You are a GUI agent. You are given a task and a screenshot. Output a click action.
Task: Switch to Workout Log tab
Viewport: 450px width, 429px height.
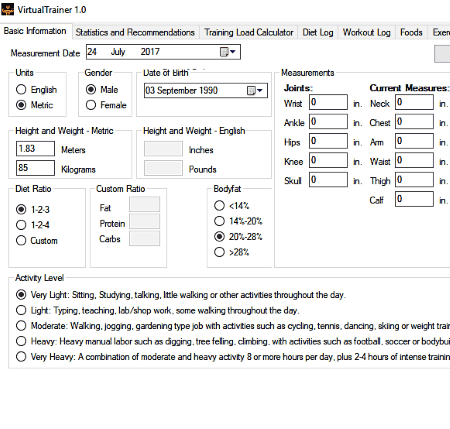tap(367, 32)
